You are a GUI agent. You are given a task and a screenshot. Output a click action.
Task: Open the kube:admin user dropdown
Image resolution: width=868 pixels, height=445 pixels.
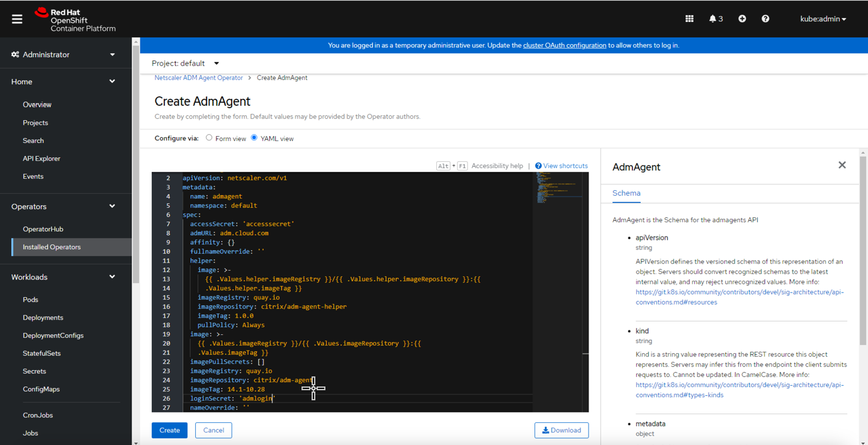[823, 19]
